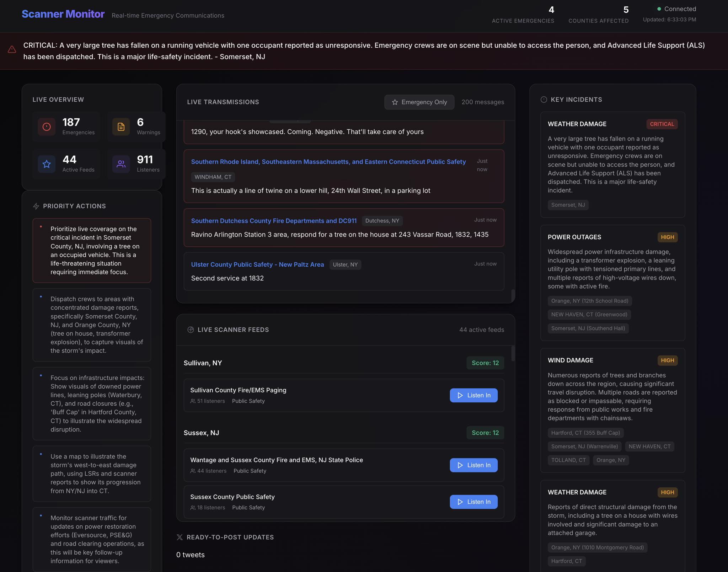The image size is (728, 572).
Task: Click listeners icon under Sullivan County Fire/EMS Paging
Action: (x=193, y=401)
